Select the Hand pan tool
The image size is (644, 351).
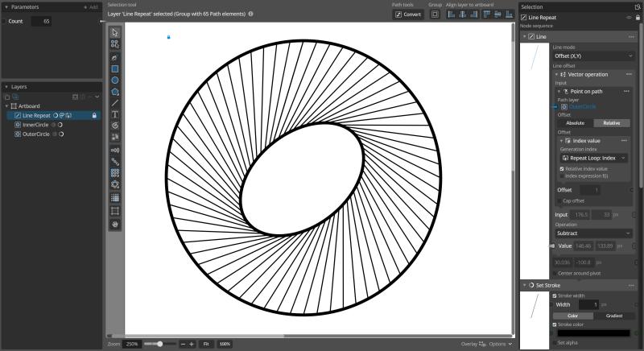click(x=115, y=223)
